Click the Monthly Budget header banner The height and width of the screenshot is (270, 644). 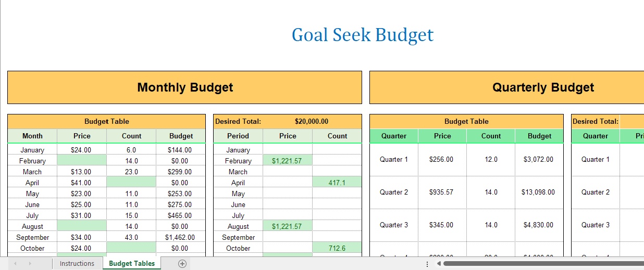[x=184, y=87]
